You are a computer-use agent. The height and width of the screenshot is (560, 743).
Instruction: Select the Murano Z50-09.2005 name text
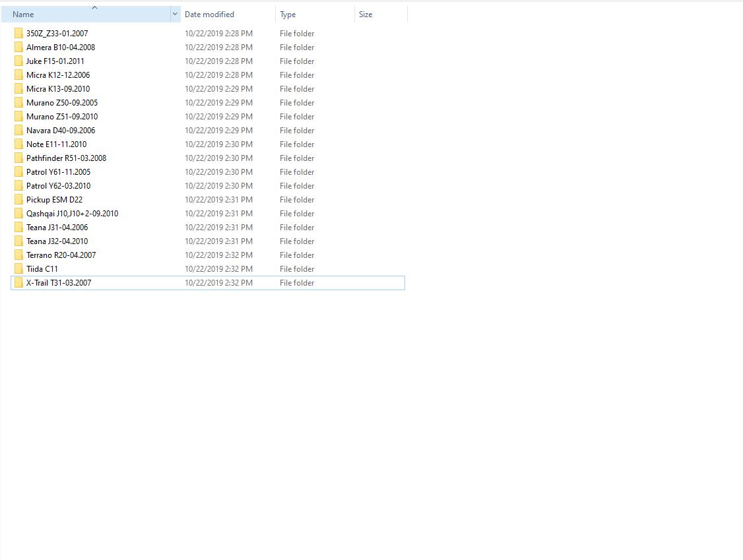click(x=62, y=102)
